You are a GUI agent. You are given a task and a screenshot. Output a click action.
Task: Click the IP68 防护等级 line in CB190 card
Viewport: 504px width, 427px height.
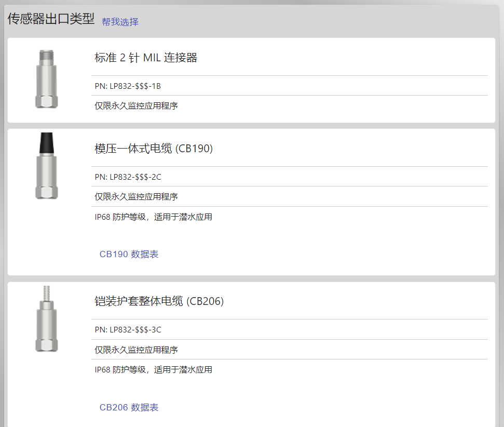(153, 217)
